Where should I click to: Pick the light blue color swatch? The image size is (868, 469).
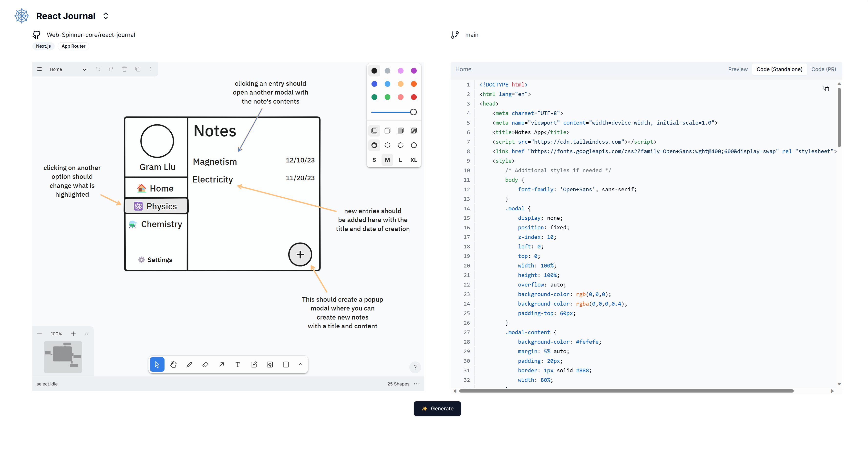tap(388, 84)
